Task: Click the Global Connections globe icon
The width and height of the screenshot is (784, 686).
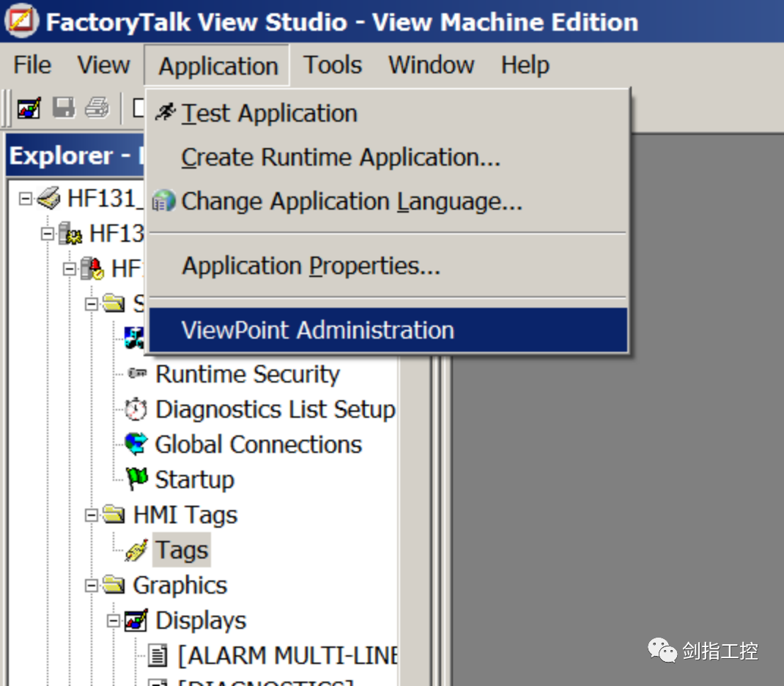Action: click(136, 444)
